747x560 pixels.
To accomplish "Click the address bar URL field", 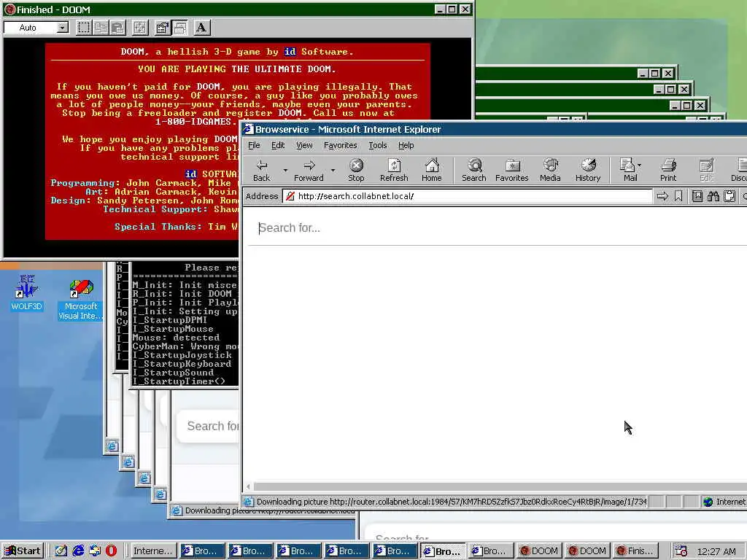I will 467,196.
